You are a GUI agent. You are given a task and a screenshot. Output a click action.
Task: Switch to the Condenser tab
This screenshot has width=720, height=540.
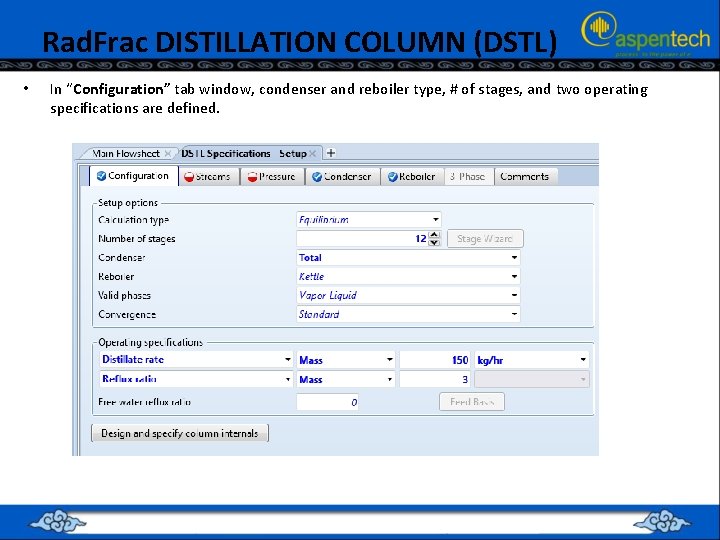point(343,176)
